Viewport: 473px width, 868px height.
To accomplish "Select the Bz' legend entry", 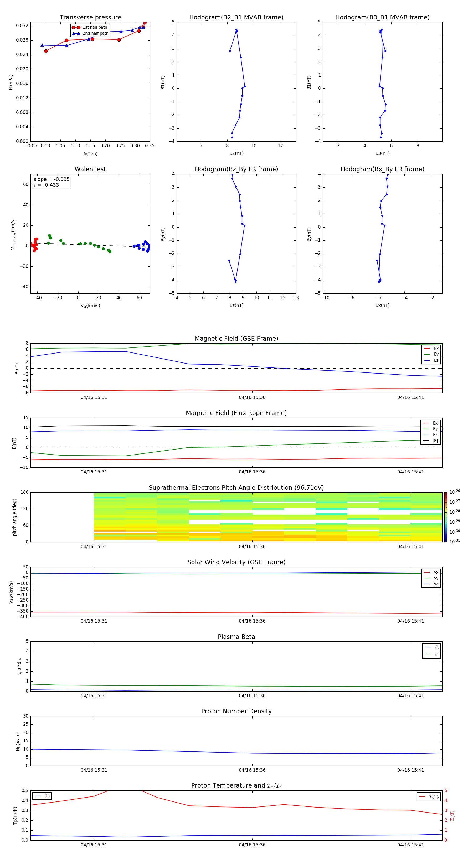I will pyautogui.click(x=431, y=435).
